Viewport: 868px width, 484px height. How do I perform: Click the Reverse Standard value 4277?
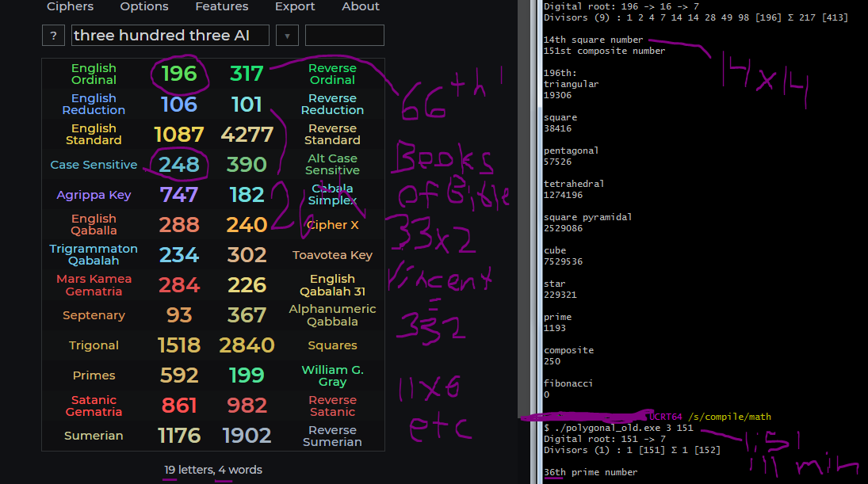(x=247, y=135)
